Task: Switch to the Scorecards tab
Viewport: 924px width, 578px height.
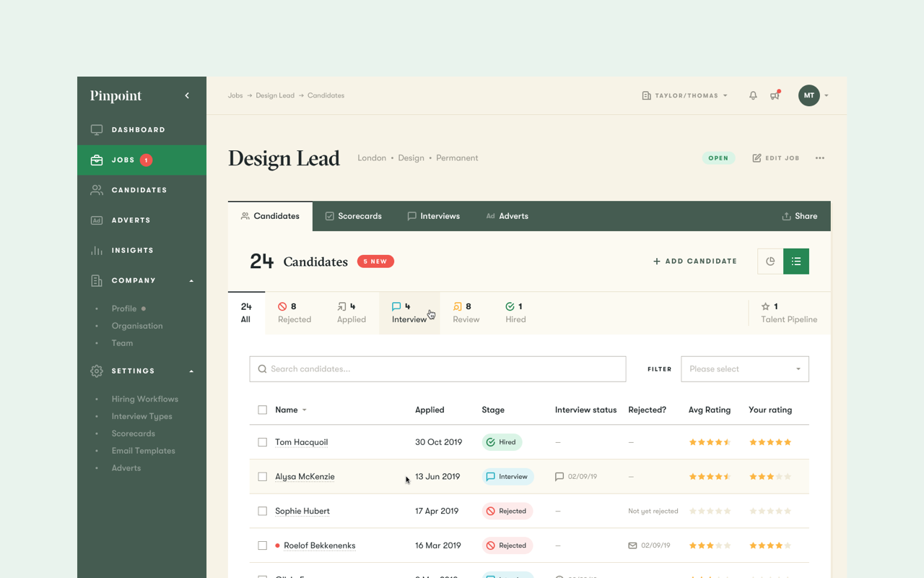Action: point(354,216)
